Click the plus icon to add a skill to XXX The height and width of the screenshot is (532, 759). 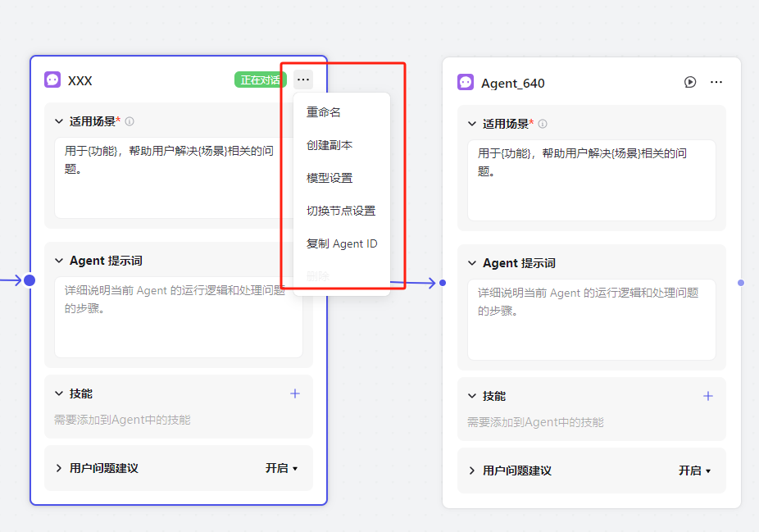coord(295,393)
